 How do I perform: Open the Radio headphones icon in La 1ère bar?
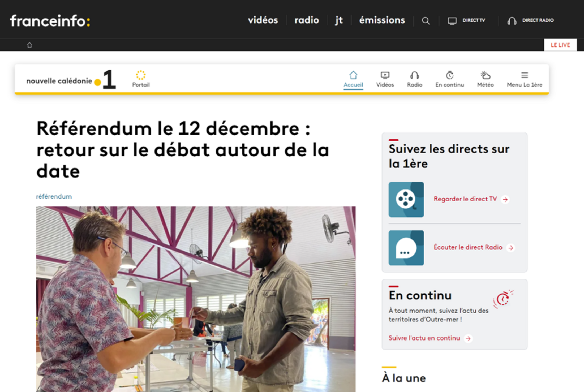click(414, 75)
